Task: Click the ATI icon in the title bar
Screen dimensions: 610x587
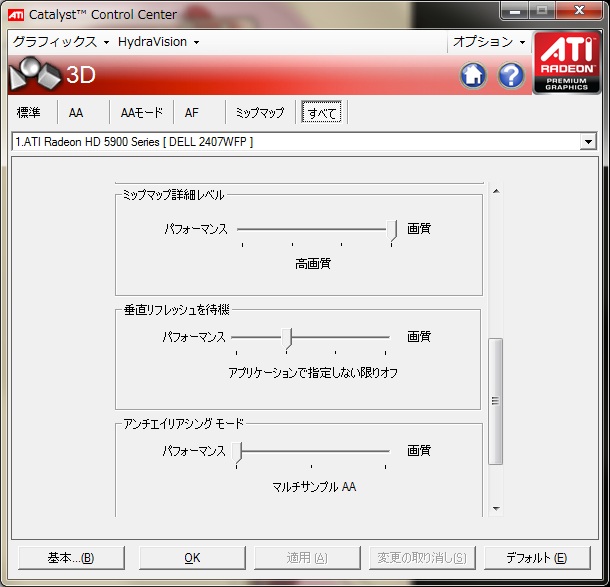Action: tap(16, 15)
